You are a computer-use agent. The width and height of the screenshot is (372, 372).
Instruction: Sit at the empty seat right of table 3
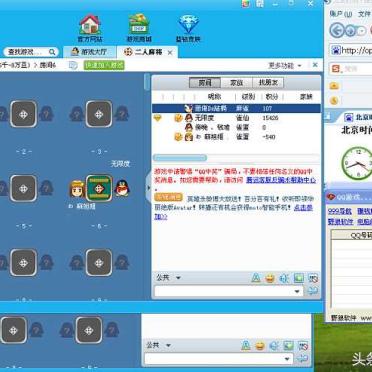pos(122,114)
